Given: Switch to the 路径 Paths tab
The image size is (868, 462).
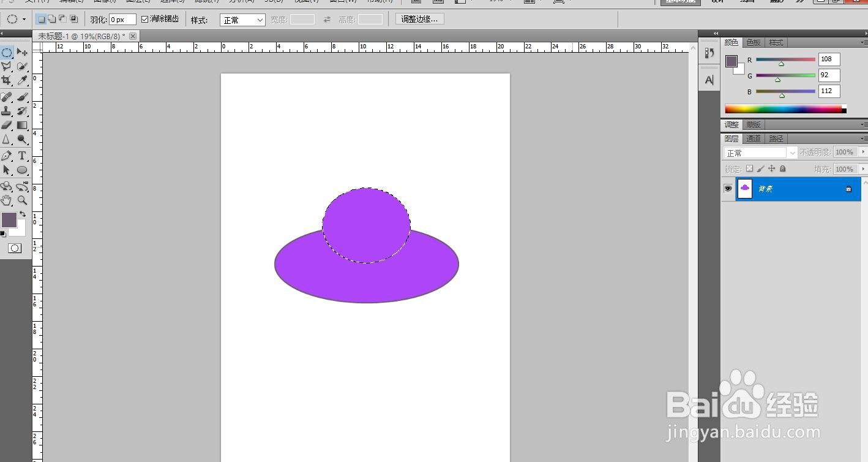Looking at the screenshot, I should pos(776,138).
